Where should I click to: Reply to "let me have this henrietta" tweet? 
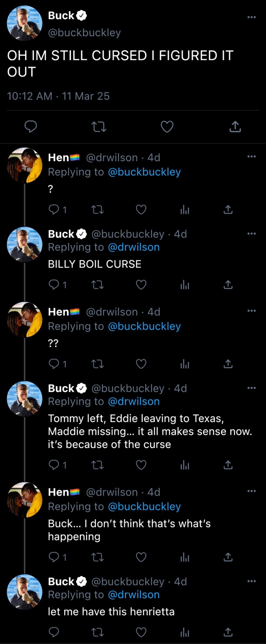[54, 632]
